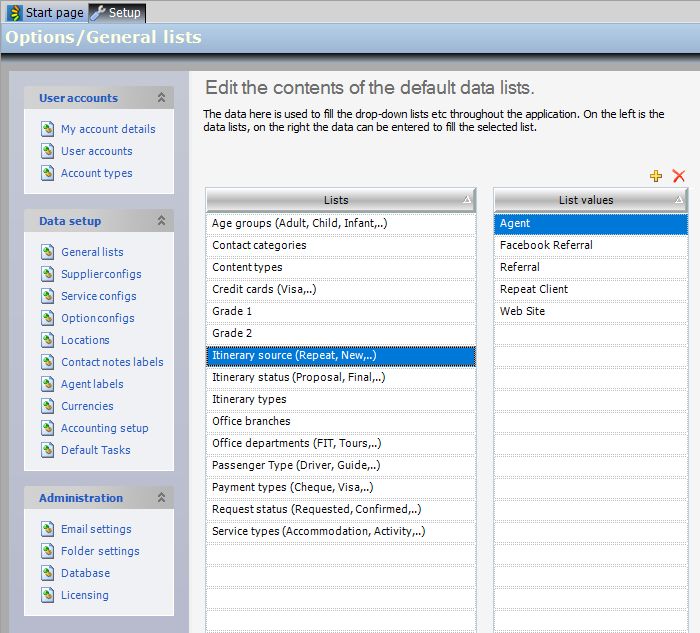
Task: Collapse the Data setup panel
Action: 161,221
